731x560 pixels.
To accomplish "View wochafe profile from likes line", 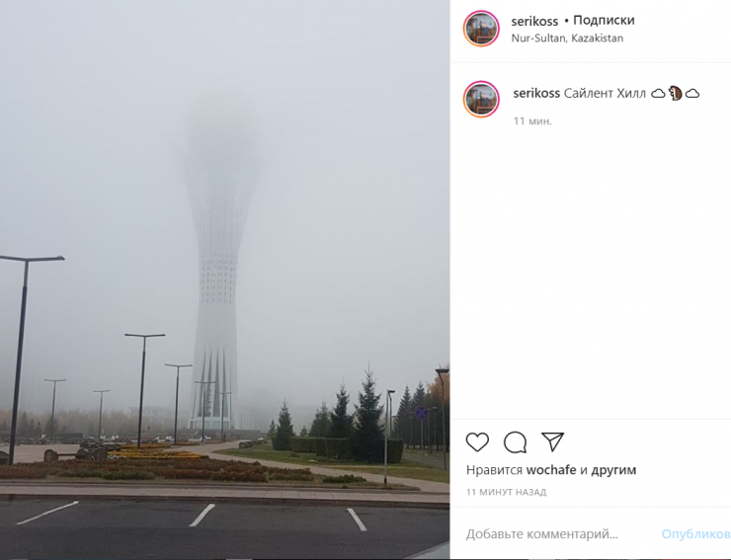I will coord(551,470).
